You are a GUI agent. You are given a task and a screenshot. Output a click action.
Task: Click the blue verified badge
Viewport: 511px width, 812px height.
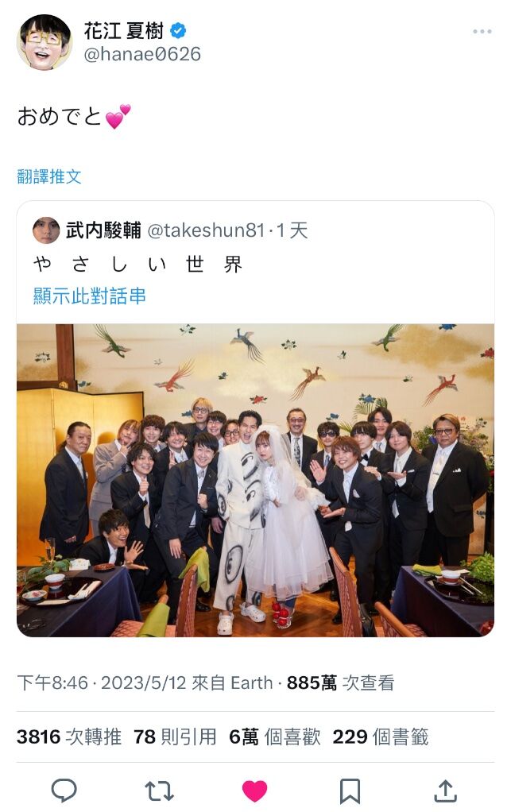(178, 31)
